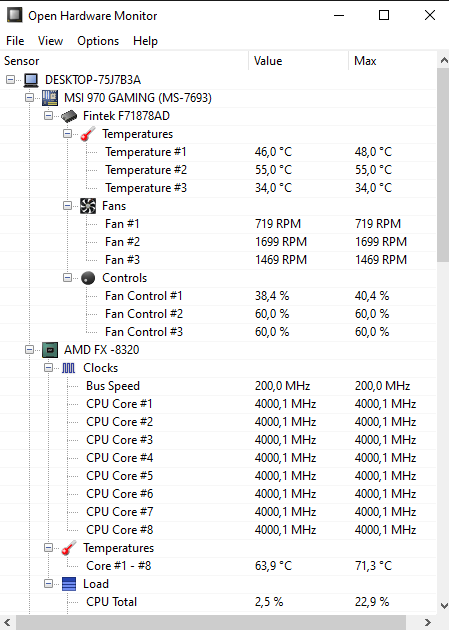Collapse the AMD FX-8320 node
This screenshot has height=630, width=449.
click(x=29, y=350)
